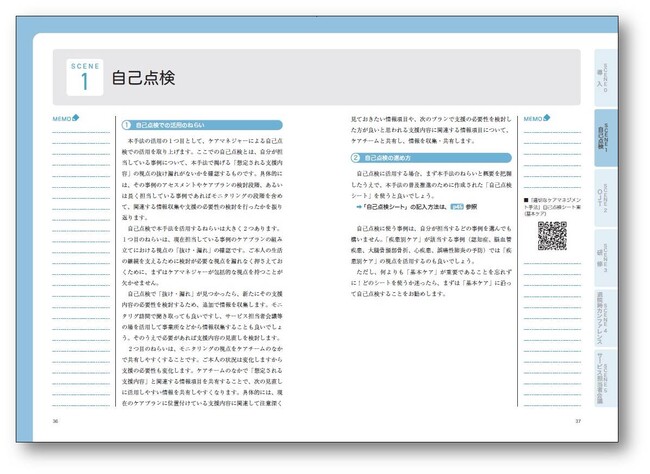The height and width of the screenshot is (474, 650).
Task: Open the SCENE 5 サービス担当者会議 side tab
Action: (605, 378)
